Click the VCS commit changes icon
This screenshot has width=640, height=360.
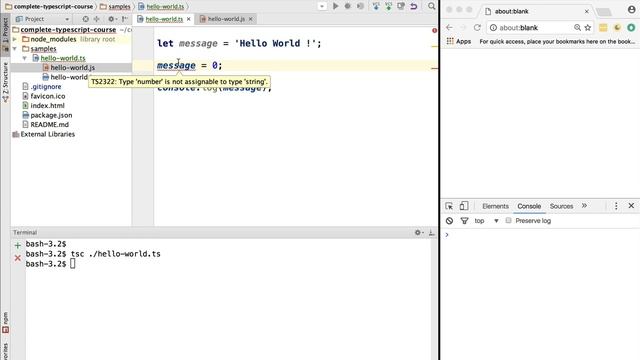(389, 6)
